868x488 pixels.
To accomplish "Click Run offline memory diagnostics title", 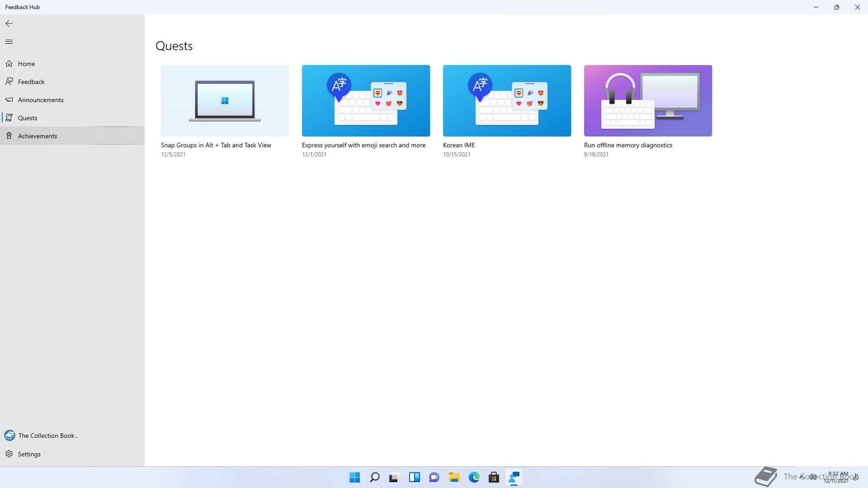I will 628,145.
